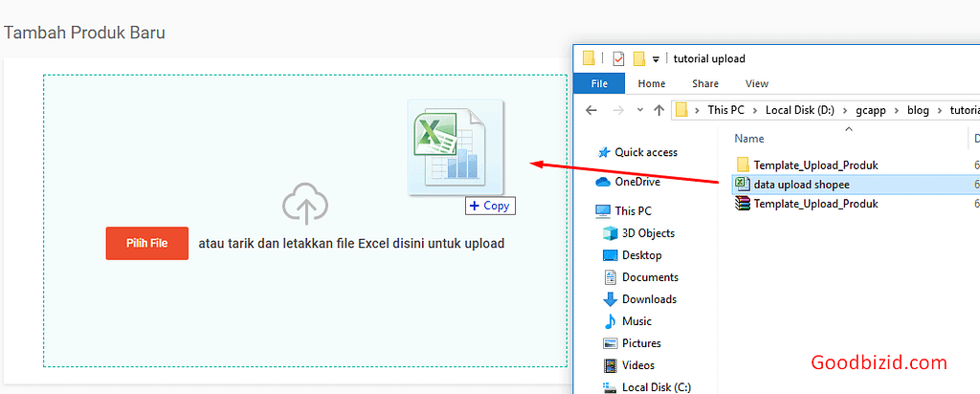Select Downloads in the sidebar
This screenshot has height=394, width=980.
(x=648, y=299)
